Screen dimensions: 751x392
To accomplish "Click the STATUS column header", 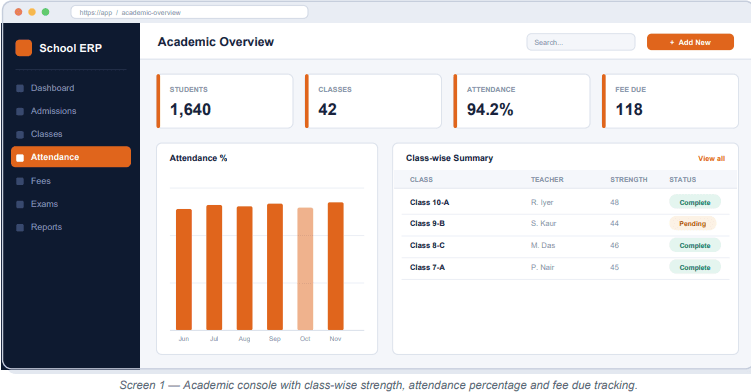I will pos(683,180).
